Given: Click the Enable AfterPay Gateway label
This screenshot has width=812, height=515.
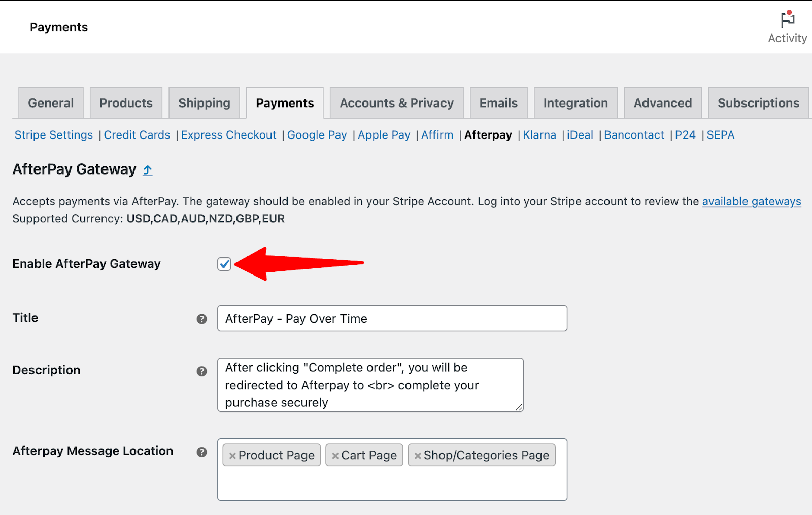Looking at the screenshot, I should click(86, 264).
